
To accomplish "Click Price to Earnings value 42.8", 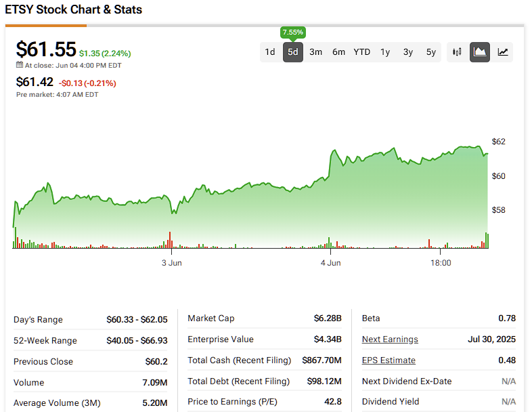I will point(333,402).
